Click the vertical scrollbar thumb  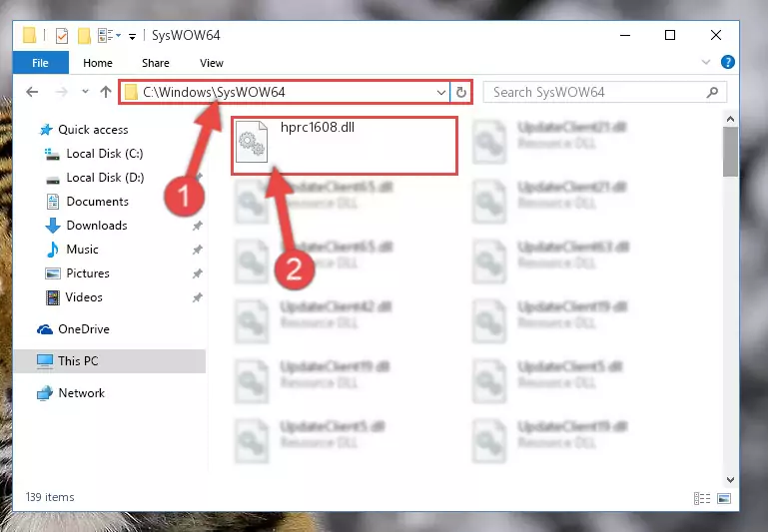pos(730,152)
